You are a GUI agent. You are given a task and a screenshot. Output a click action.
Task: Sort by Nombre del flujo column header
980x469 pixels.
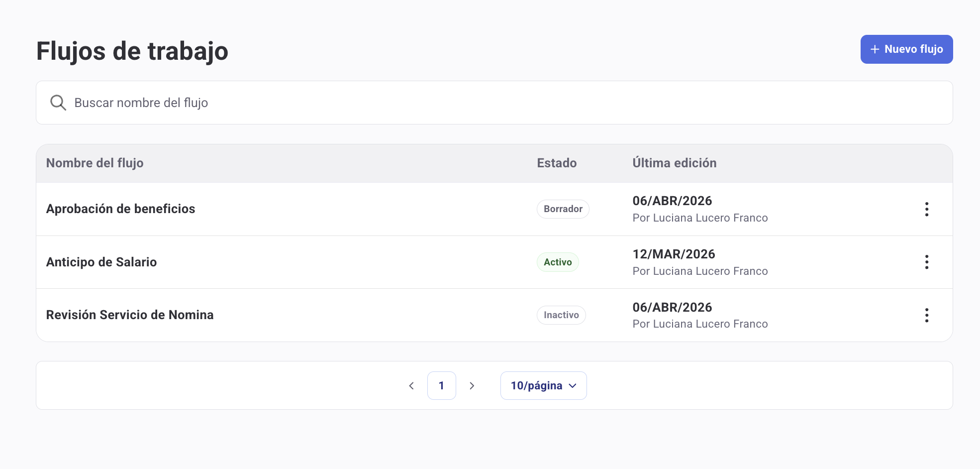95,163
